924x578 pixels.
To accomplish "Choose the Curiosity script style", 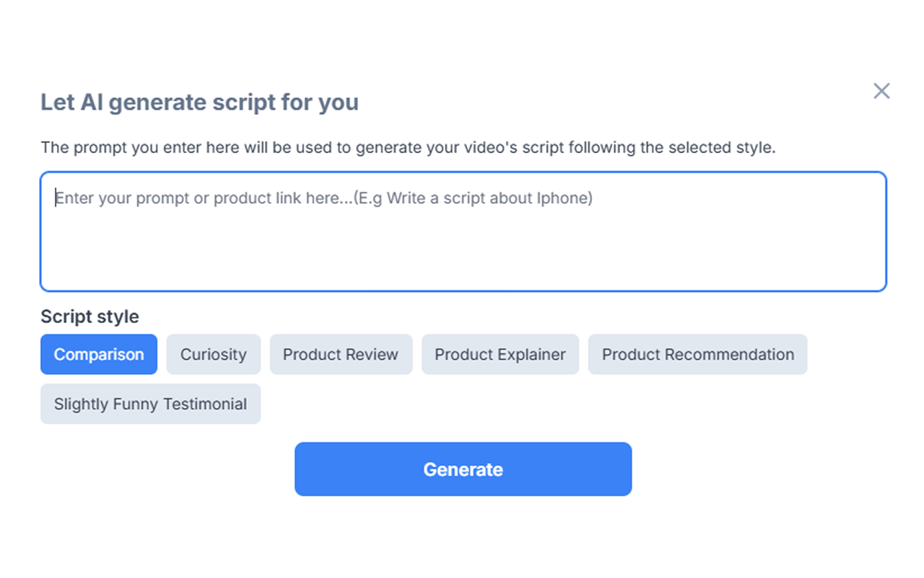I will 213,355.
